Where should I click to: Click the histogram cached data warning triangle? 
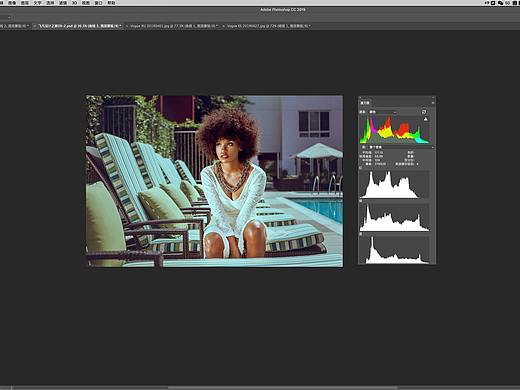click(x=426, y=119)
